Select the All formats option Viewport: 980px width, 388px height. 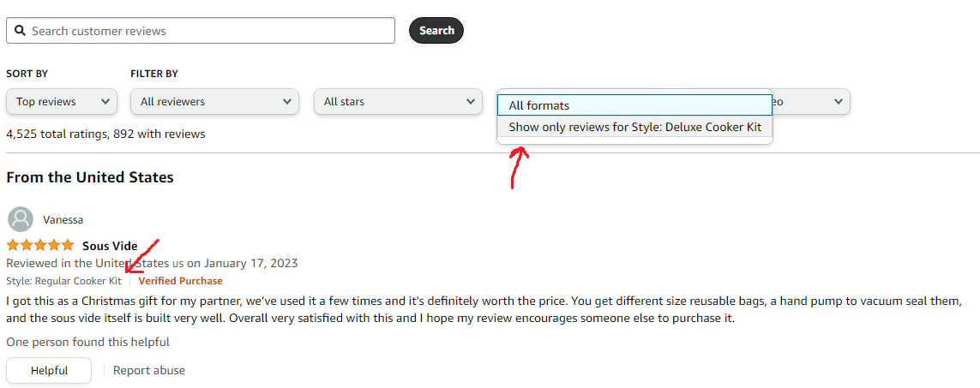[634, 105]
